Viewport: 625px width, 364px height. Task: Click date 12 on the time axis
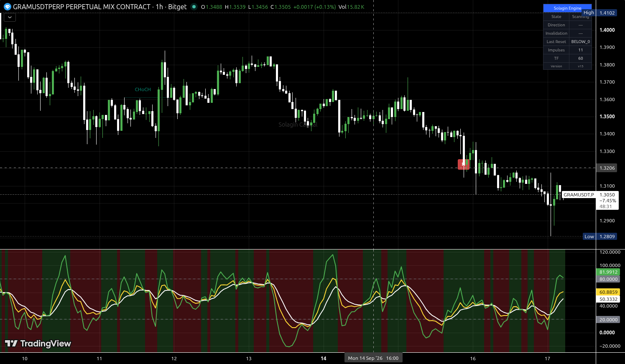[x=174, y=359]
